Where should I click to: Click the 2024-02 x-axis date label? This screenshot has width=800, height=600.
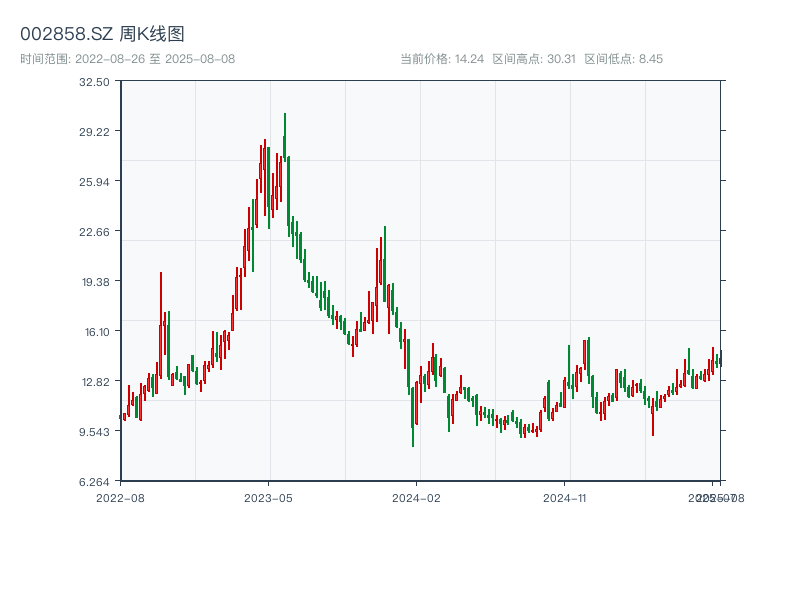pos(416,497)
